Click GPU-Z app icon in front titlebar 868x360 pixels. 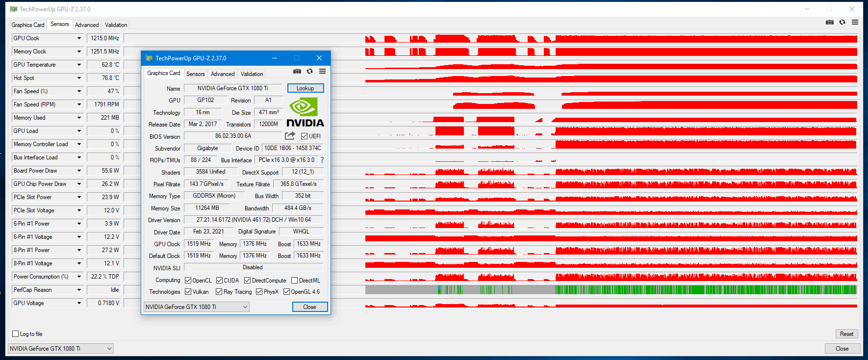point(149,58)
